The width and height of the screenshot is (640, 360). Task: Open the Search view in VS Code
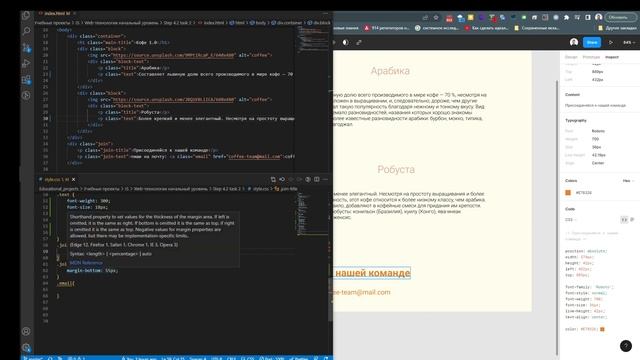[x=26, y=31]
